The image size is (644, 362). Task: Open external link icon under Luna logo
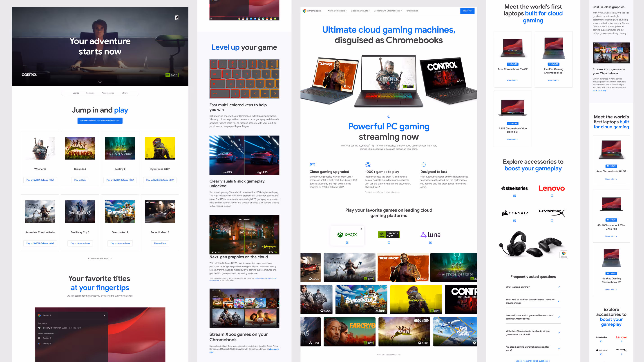(430, 243)
